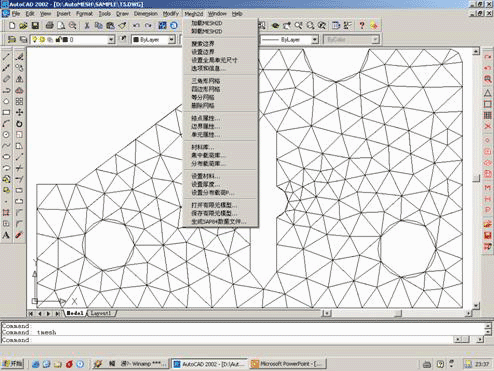Open the Window menu

(x=217, y=14)
